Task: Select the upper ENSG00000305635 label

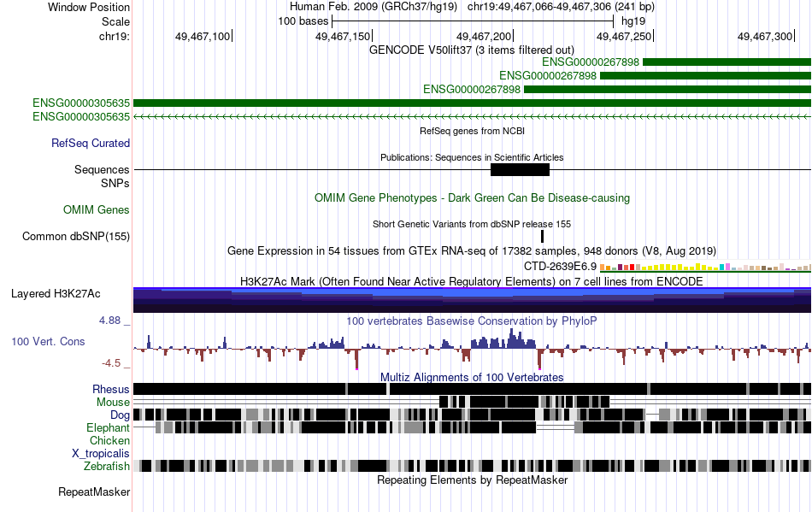Action: pos(81,103)
